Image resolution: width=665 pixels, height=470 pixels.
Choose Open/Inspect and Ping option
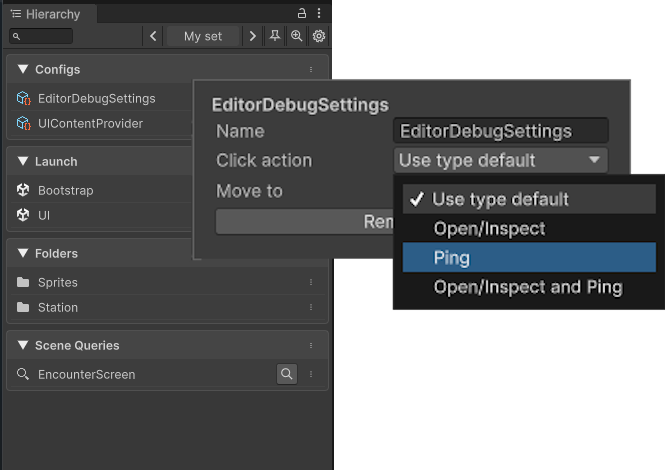(529, 287)
